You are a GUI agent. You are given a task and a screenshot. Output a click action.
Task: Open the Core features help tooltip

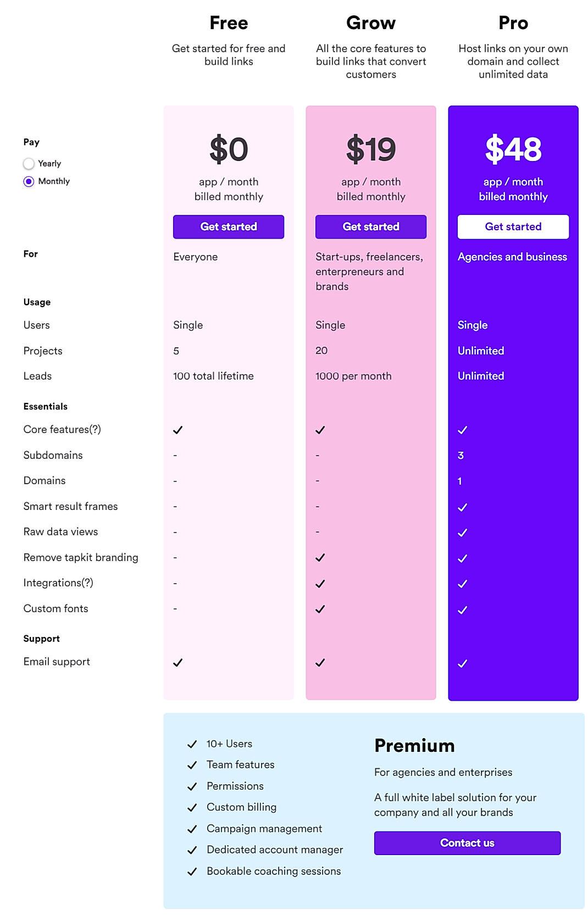95,429
